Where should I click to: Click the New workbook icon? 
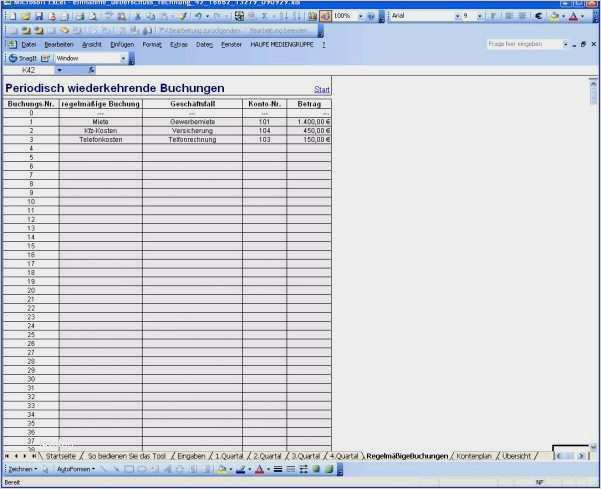tap(12, 16)
